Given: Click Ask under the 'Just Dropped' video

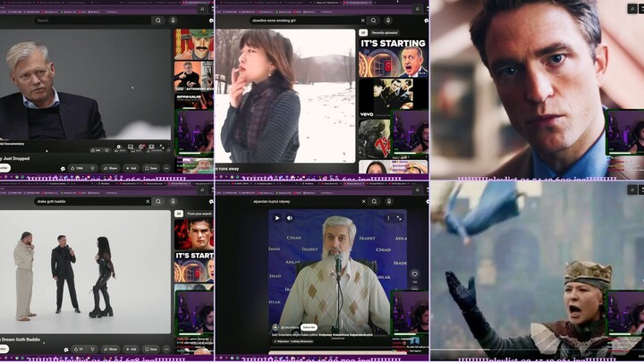Looking at the screenshot, I should [131, 168].
